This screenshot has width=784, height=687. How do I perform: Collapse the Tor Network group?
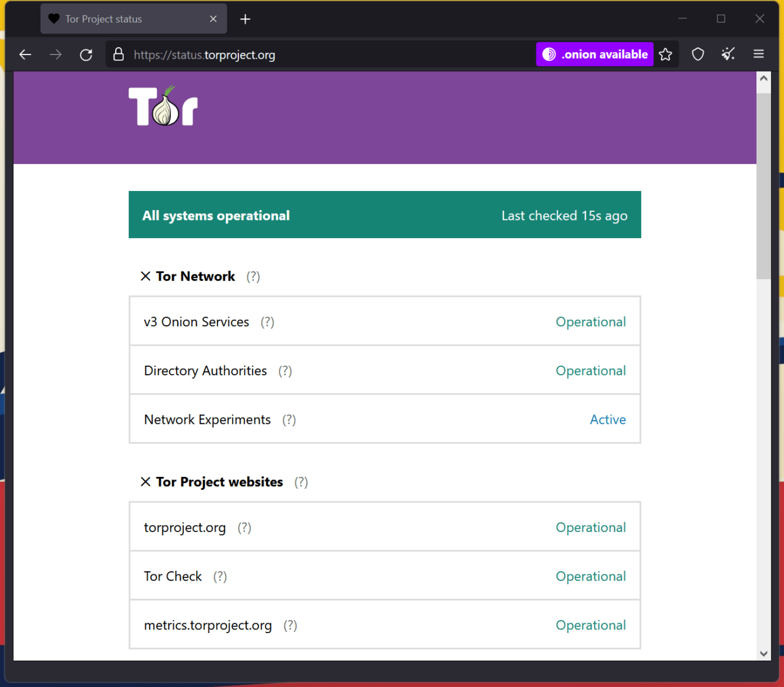pyautogui.click(x=145, y=276)
